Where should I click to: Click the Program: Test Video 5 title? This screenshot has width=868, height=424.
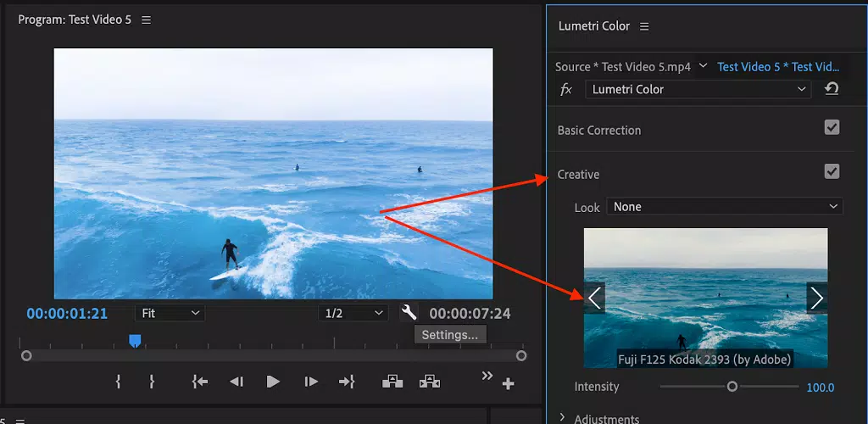(x=75, y=20)
